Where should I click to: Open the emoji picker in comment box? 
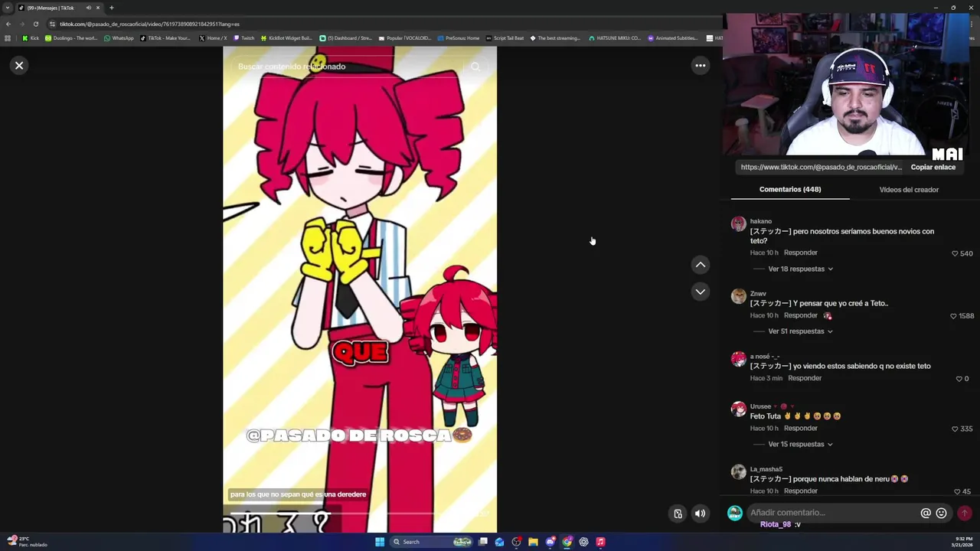pyautogui.click(x=942, y=513)
